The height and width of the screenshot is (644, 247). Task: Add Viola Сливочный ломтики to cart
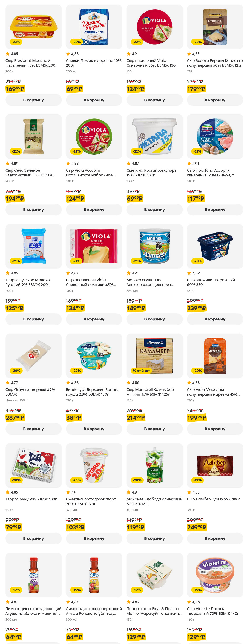(x=94, y=319)
